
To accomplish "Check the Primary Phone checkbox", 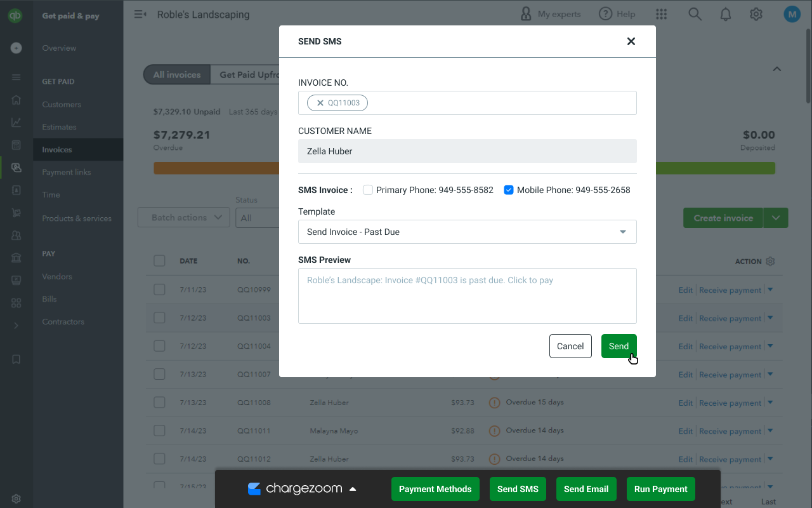I will click(x=368, y=190).
